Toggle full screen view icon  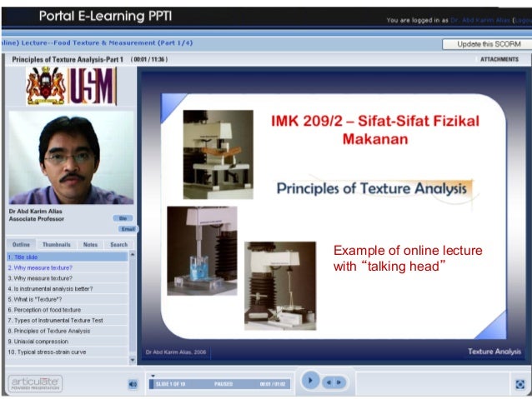[x=519, y=385]
